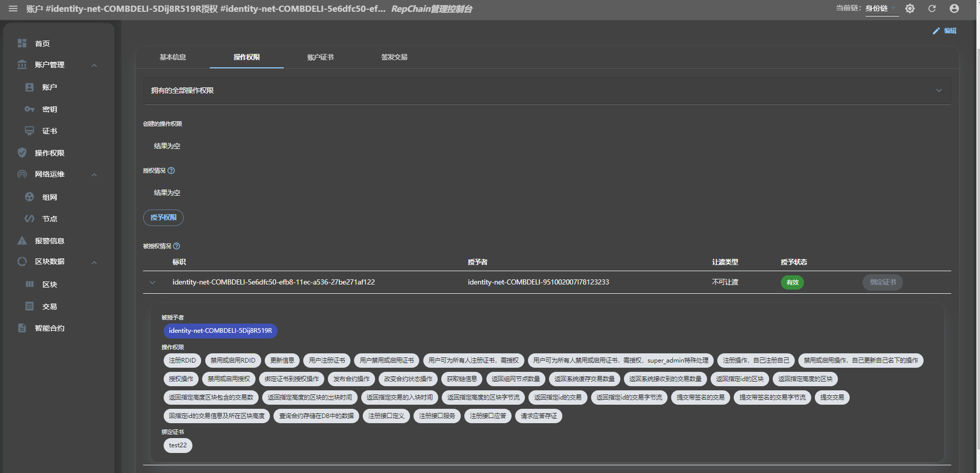Open the 当前链 身份链 dropdown
This screenshot has height=473, width=980.
[x=882, y=9]
